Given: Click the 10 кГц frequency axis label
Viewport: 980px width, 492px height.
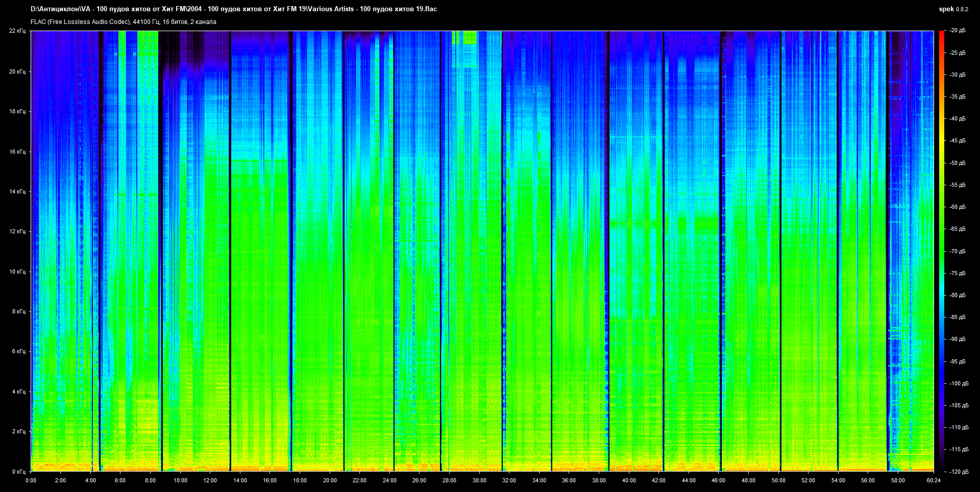Looking at the screenshot, I should pos(17,272).
